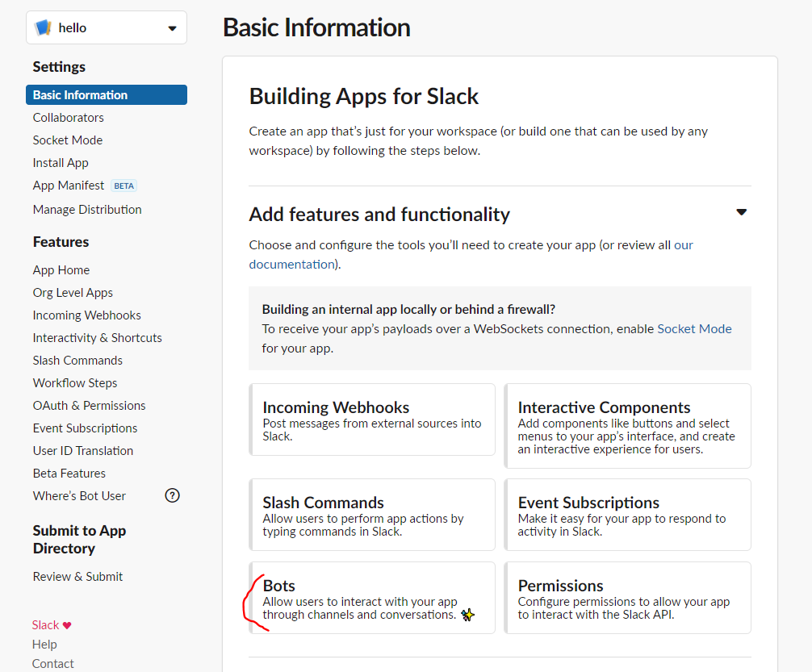812x672 pixels.
Task: Open User ID Translation page
Action: click(83, 451)
